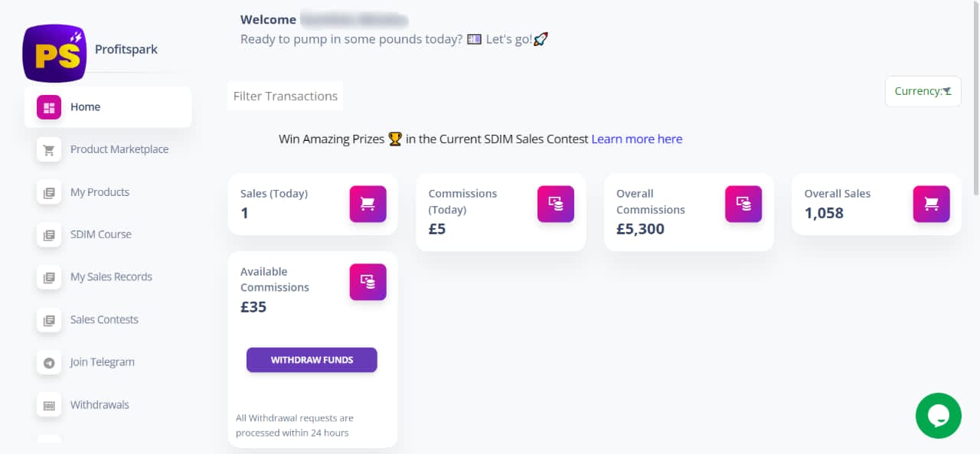Open the Currency dropdown
The image size is (980, 454).
click(x=923, y=91)
